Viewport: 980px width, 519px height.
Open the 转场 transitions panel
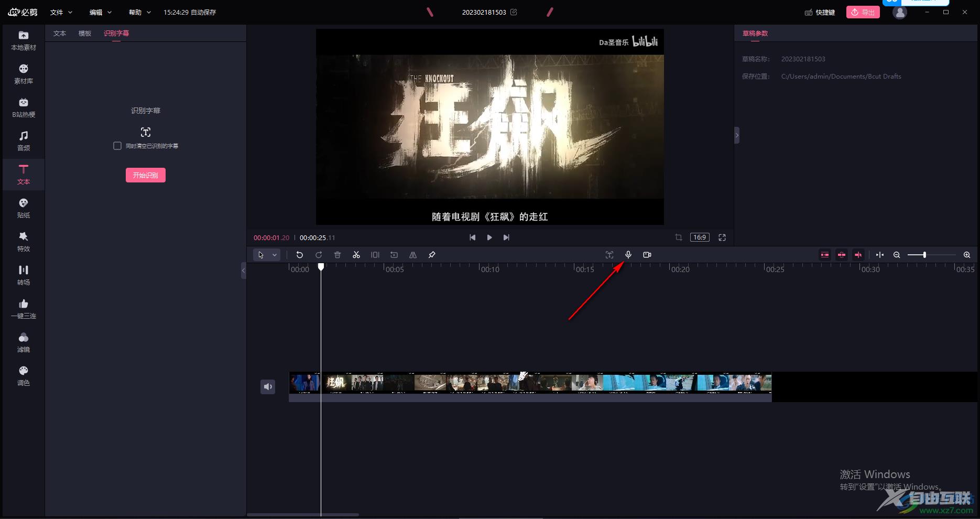coord(24,275)
